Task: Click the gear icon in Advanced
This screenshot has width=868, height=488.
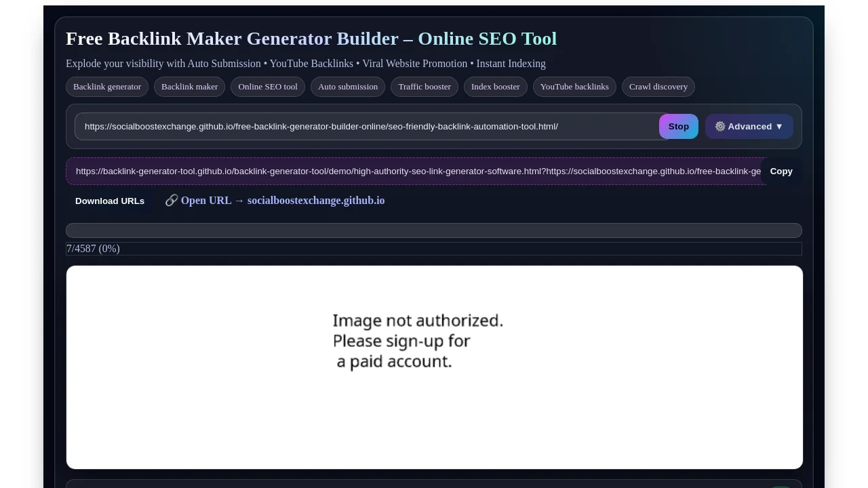Action: tap(720, 127)
